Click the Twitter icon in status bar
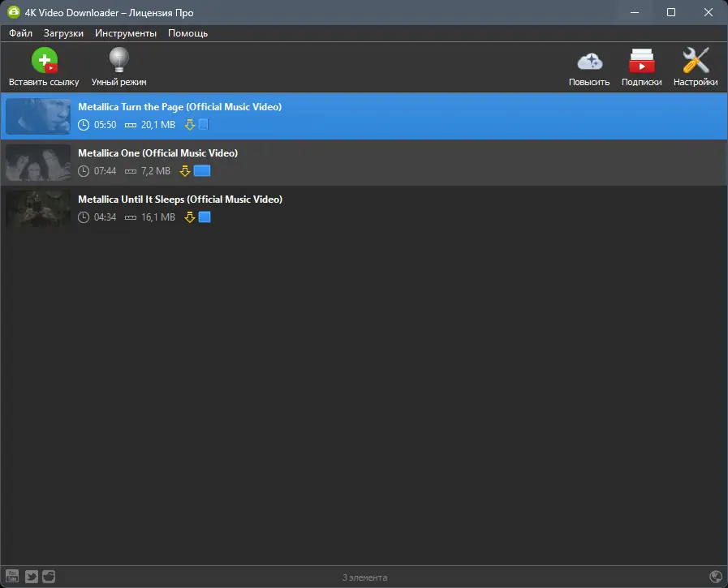 31,577
